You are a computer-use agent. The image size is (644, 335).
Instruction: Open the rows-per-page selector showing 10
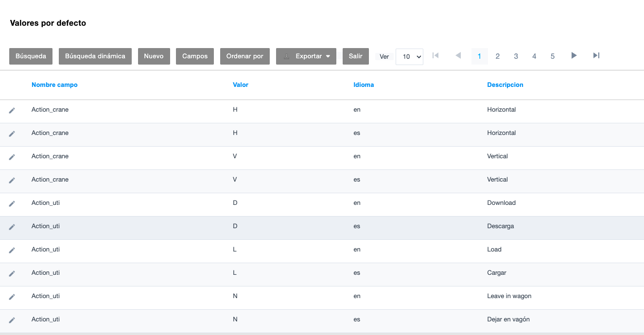coord(409,57)
